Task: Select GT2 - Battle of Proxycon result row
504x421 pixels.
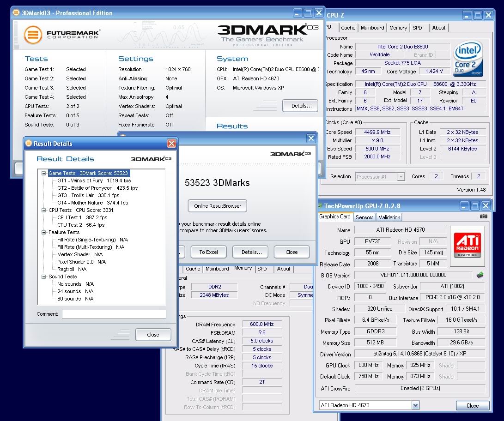Action: pyautogui.click(x=97, y=188)
